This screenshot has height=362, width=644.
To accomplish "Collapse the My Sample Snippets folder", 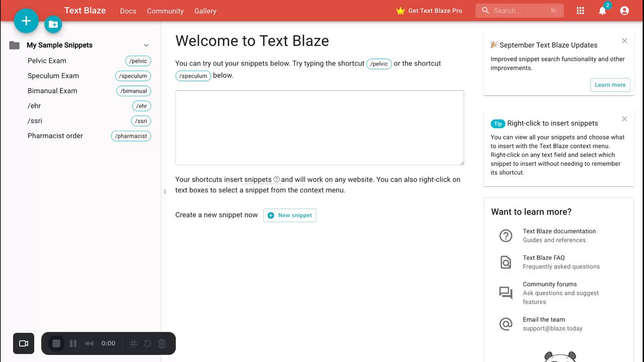I will click(146, 45).
